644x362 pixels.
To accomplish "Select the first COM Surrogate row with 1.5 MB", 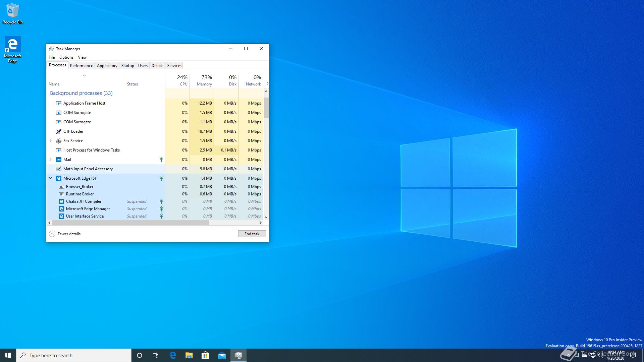I will (x=155, y=113).
